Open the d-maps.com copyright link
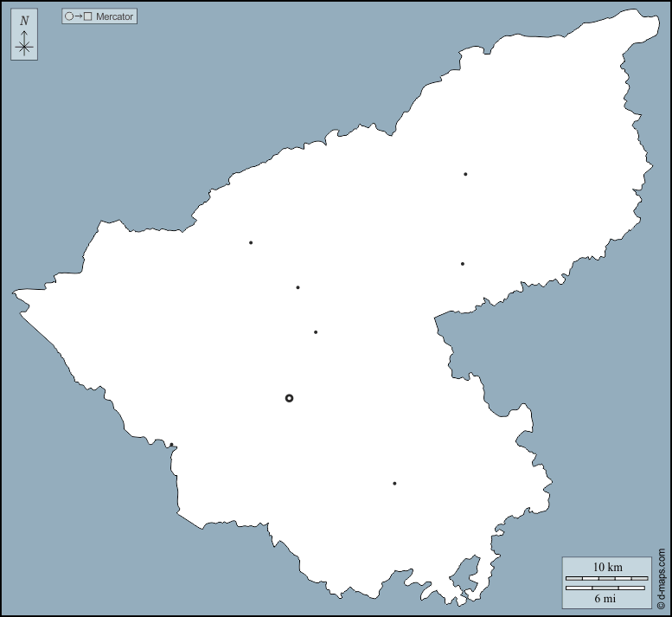Screen dimensions: 672x617 point(662,579)
